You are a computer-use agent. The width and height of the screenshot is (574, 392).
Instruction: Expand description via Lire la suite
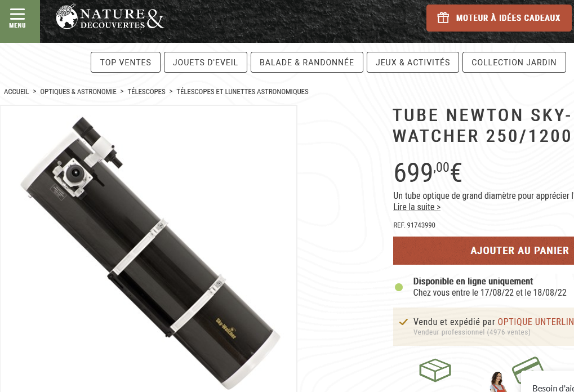click(x=417, y=207)
